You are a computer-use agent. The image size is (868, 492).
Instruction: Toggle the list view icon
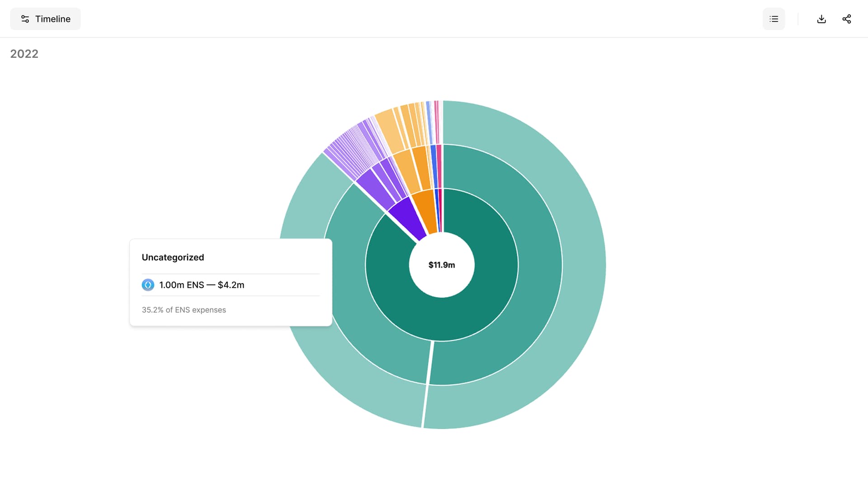774,19
